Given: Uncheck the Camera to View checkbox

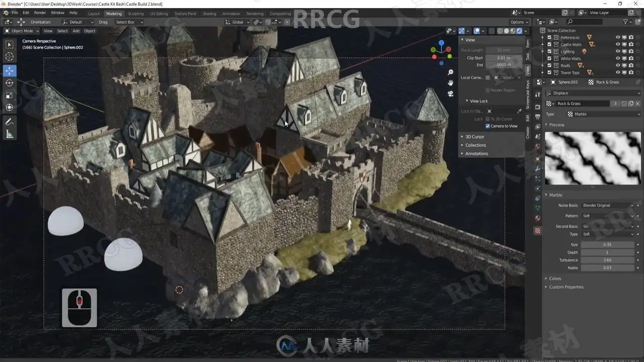Looking at the screenshot, I should pyautogui.click(x=488, y=126).
